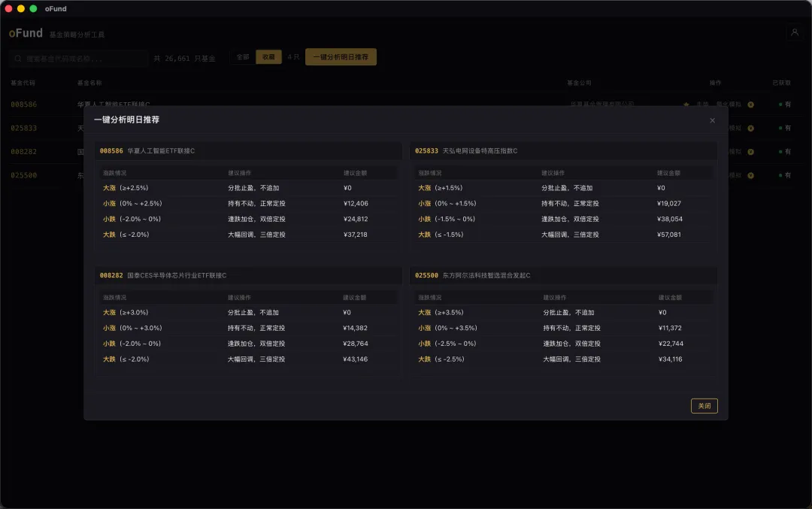Toggle the favorite star for fund 008586
This screenshot has height=509, width=812.
coord(686,105)
